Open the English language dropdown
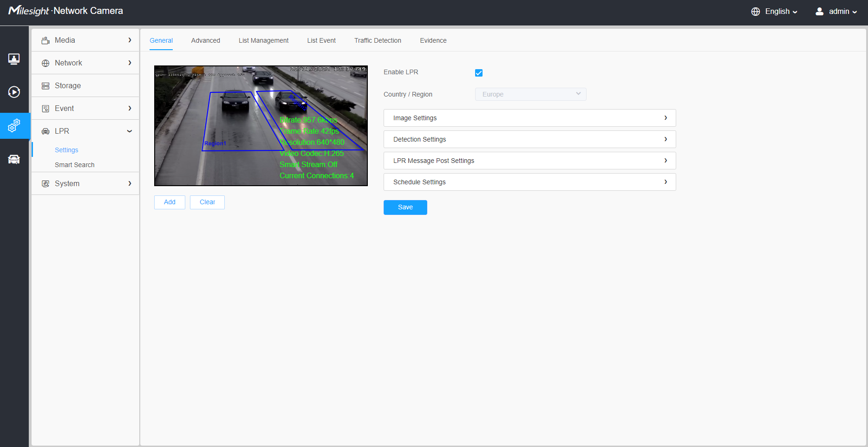Viewport: 868px width, 447px height. (x=781, y=12)
